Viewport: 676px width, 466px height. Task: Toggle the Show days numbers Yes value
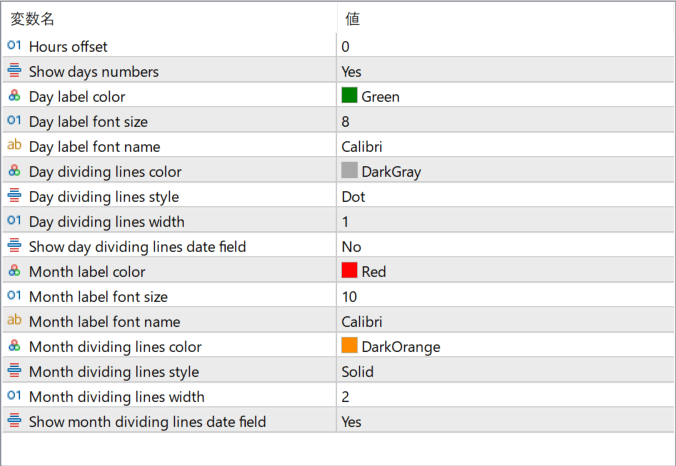pyautogui.click(x=505, y=71)
